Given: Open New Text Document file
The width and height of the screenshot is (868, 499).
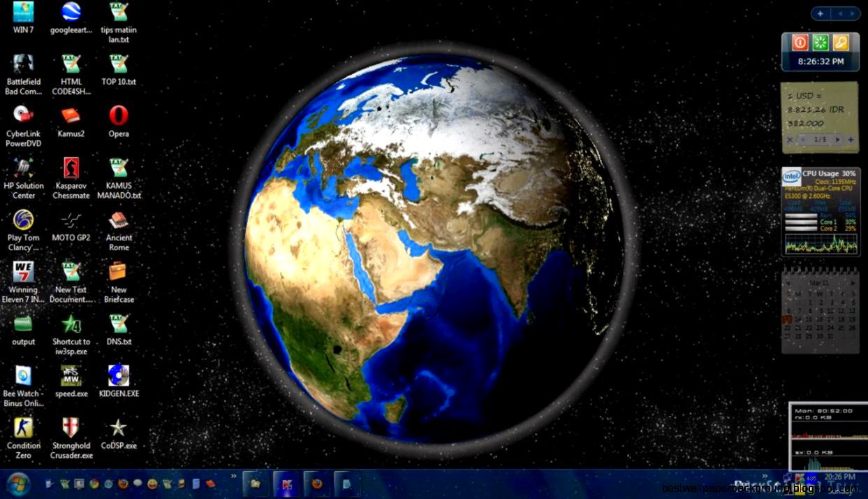Looking at the screenshot, I should pyautogui.click(x=71, y=282).
